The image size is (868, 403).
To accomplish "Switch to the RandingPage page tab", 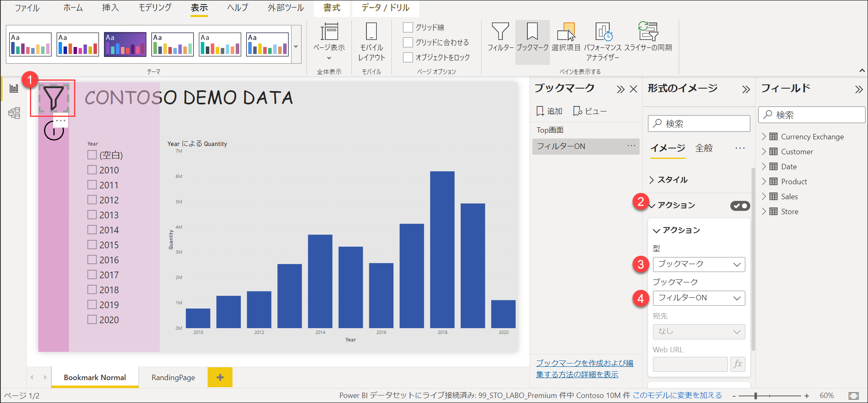I will point(173,377).
